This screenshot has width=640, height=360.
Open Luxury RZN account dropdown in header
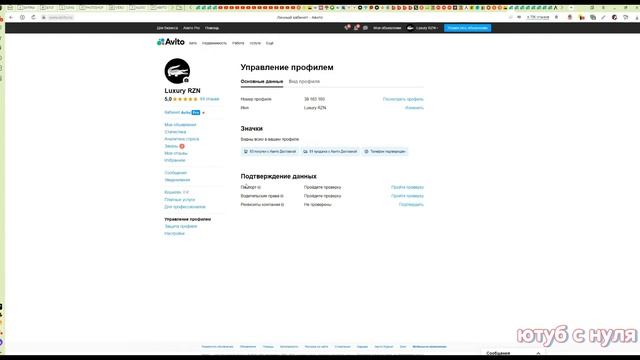click(x=423, y=28)
